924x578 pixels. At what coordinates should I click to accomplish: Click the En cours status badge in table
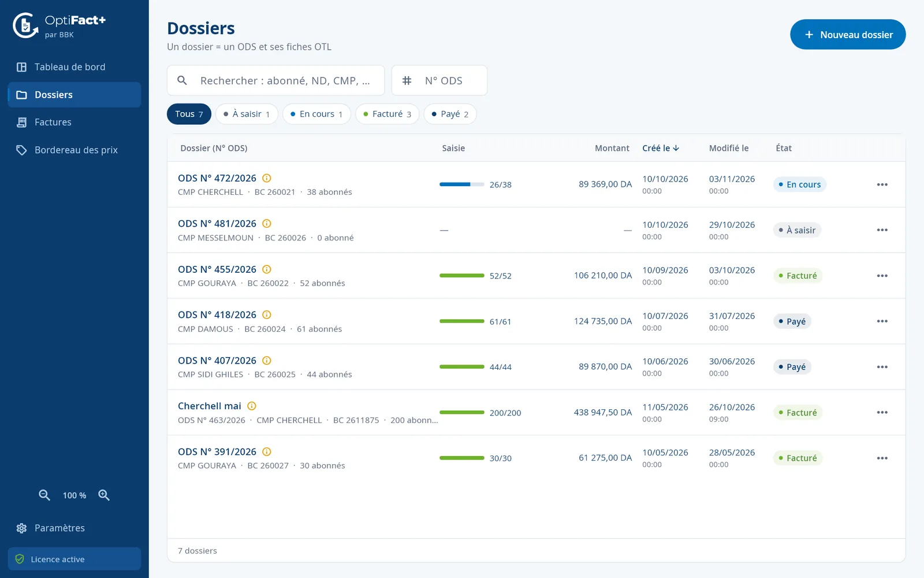tap(800, 184)
